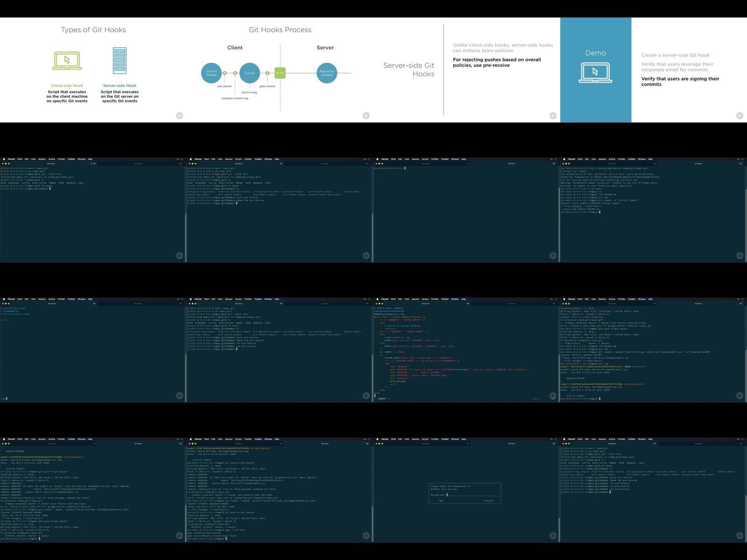Click the blue 'Server-side Hook' label
This screenshot has height=560, width=747.
tap(120, 86)
